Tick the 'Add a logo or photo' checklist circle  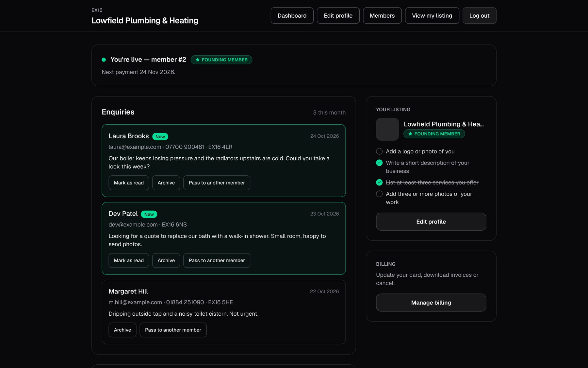pos(379,151)
